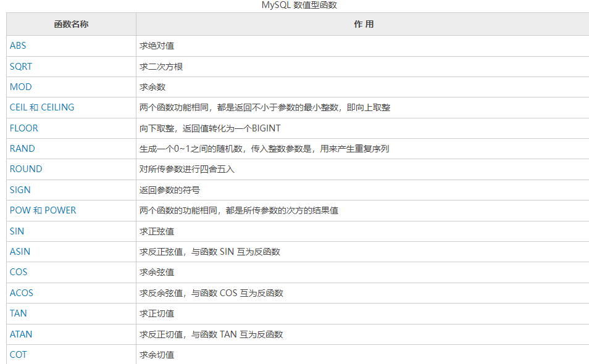589x364 pixels.
Task: Open the FLOOR function link
Action: coord(23,128)
